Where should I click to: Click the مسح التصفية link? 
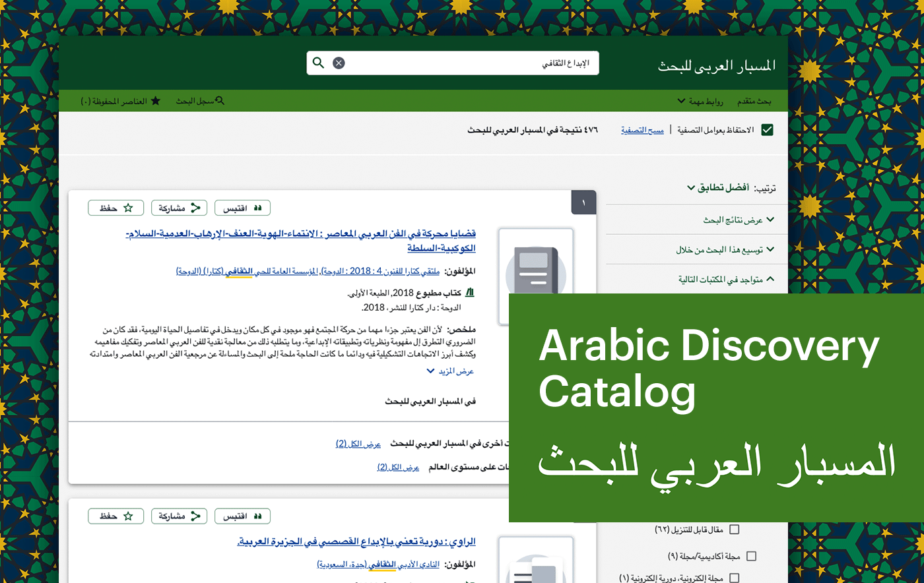(642, 130)
